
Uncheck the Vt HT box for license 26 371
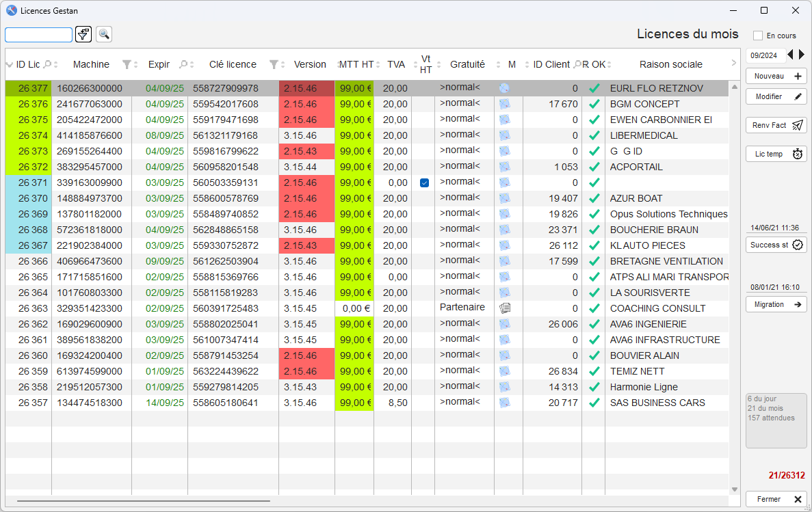click(424, 183)
